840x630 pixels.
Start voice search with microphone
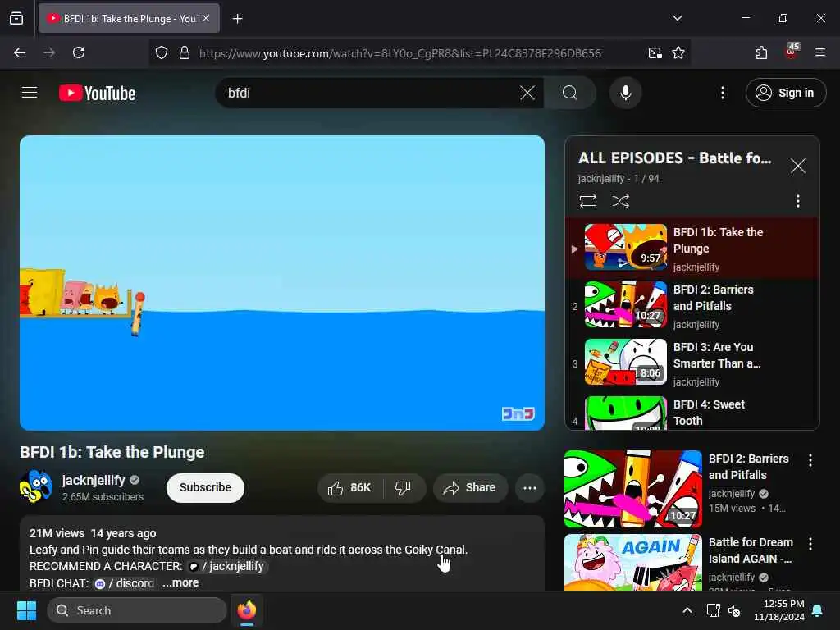[x=625, y=93]
